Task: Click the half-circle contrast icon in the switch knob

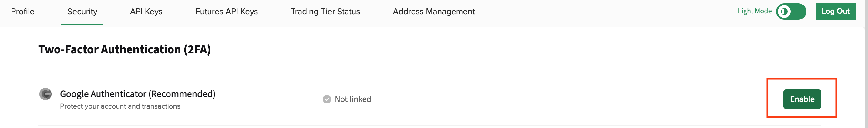Action: 784,12
